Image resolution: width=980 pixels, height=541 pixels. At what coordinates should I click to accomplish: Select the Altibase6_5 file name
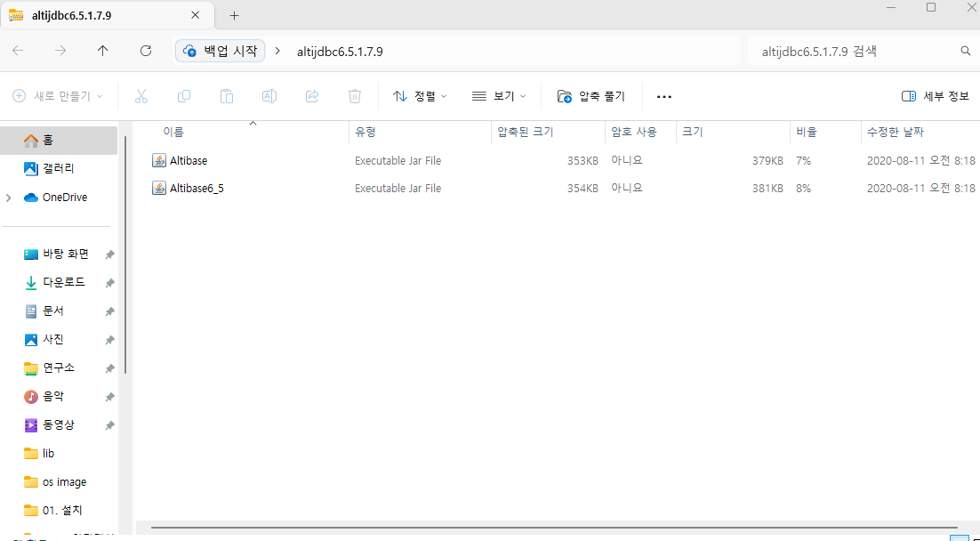click(x=197, y=189)
